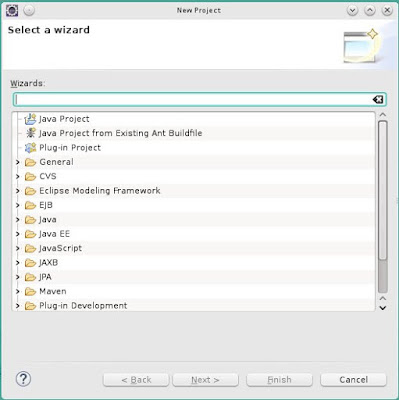Select the JavaScript folder icon
The width and height of the screenshot is (399, 400).
pyautogui.click(x=30, y=248)
